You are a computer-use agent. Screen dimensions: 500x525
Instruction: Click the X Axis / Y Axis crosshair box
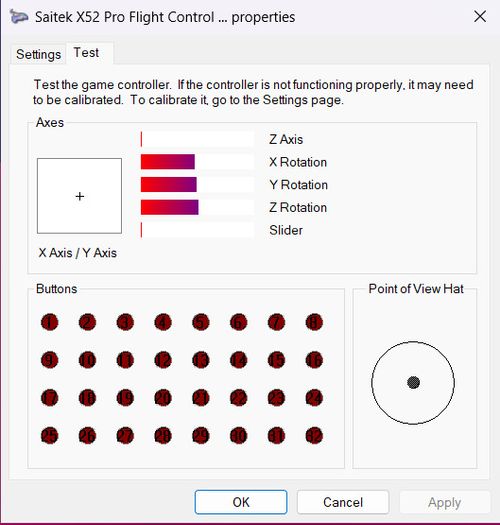pyautogui.click(x=79, y=196)
